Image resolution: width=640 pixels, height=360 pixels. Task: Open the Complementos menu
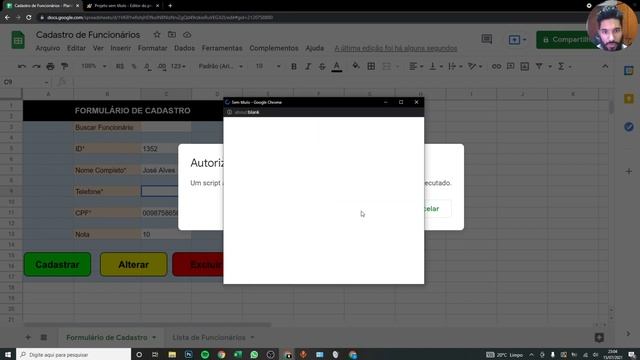point(274,48)
